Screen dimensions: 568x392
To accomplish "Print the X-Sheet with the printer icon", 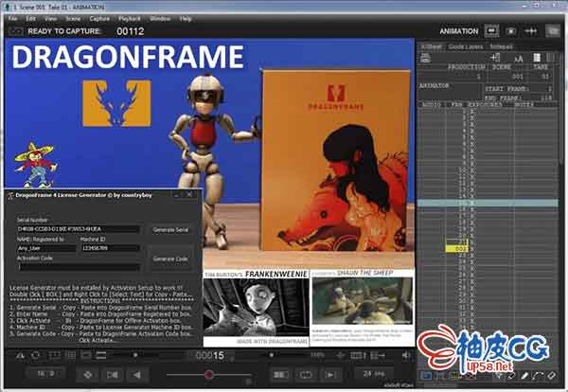I will pyautogui.click(x=426, y=58).
